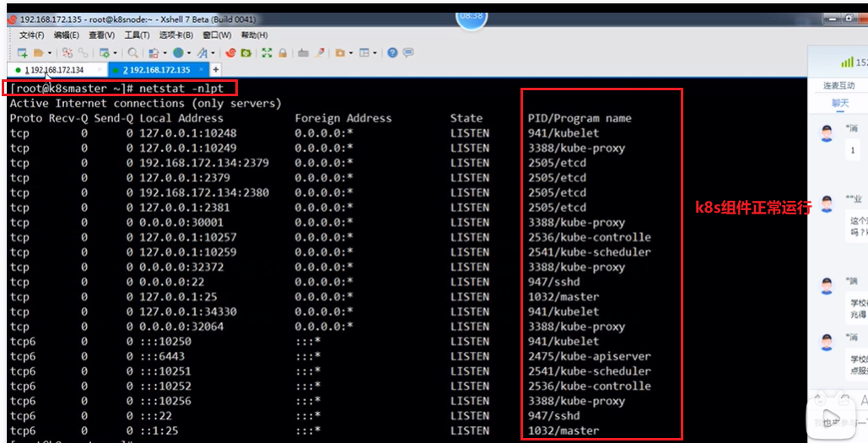Viewport: 868px width, 443px height.
Task: Expand the New Folder dropdown arrow
Action: pos(351,53)
